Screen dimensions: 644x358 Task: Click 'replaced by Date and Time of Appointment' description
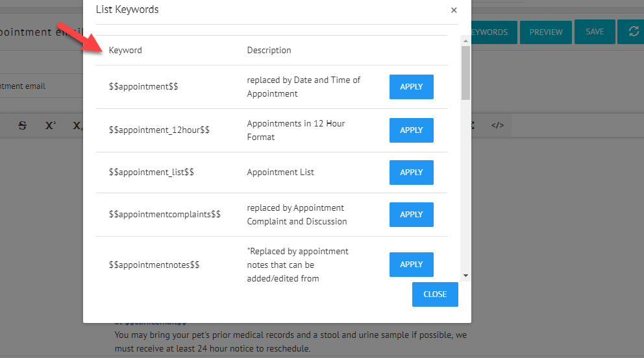click(304, 87)
